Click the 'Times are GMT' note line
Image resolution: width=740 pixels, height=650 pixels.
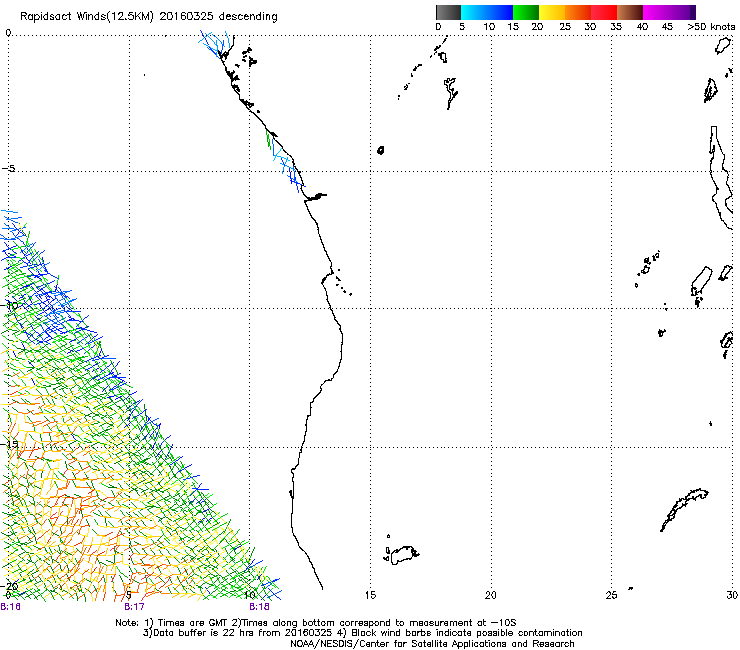point(316,623)
